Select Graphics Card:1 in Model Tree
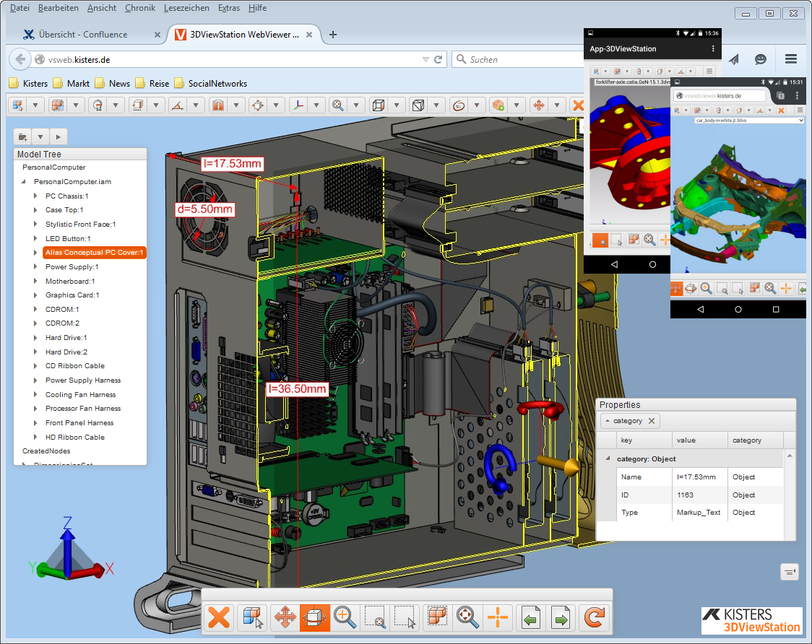The image size is (812, 644). click(x=72, y=295)
